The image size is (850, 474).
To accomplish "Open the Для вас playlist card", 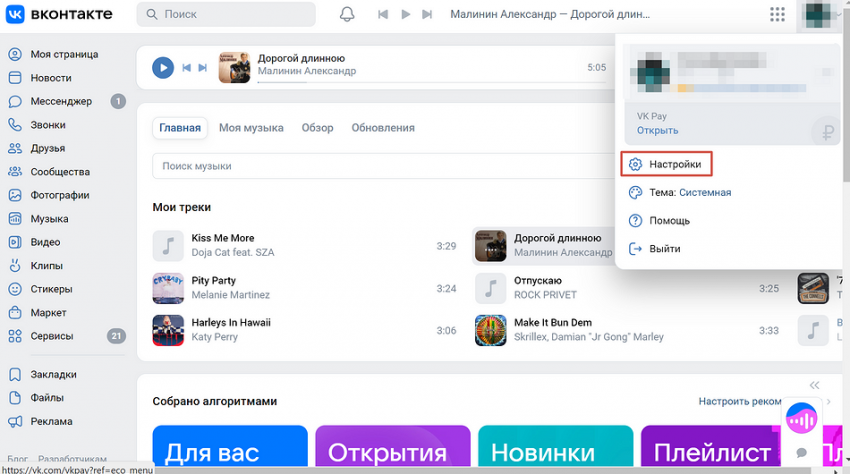I will [x=230, y=450].
